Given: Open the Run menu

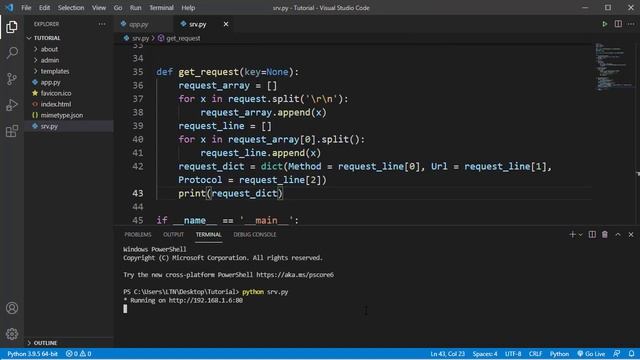Looking at the screenshot, I should (136, 8).
